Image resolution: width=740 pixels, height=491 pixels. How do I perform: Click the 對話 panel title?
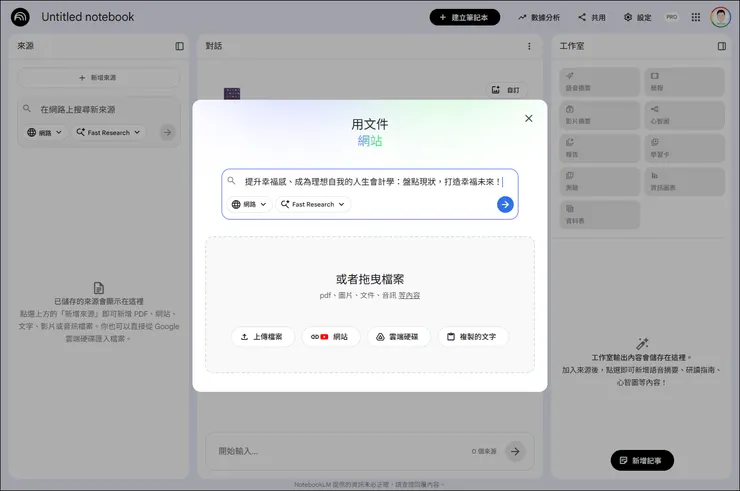(214, 46)
